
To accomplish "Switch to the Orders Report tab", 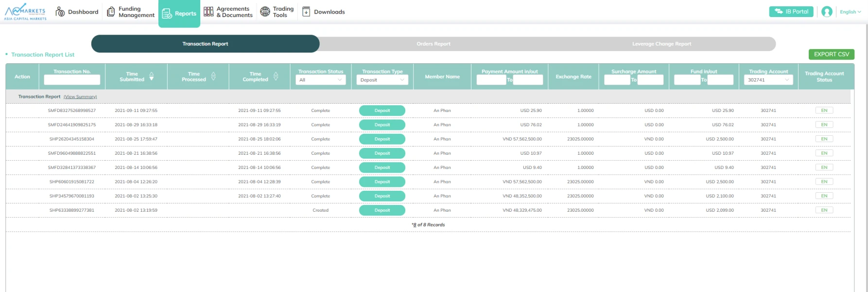I will (433, 44).
